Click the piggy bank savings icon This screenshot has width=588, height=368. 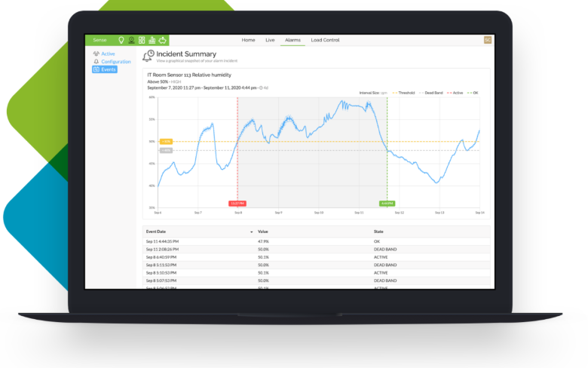[x=162, y=40]
